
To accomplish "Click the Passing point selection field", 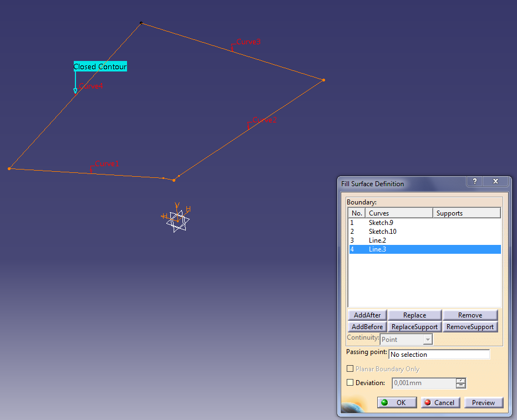I will point(439,354).
